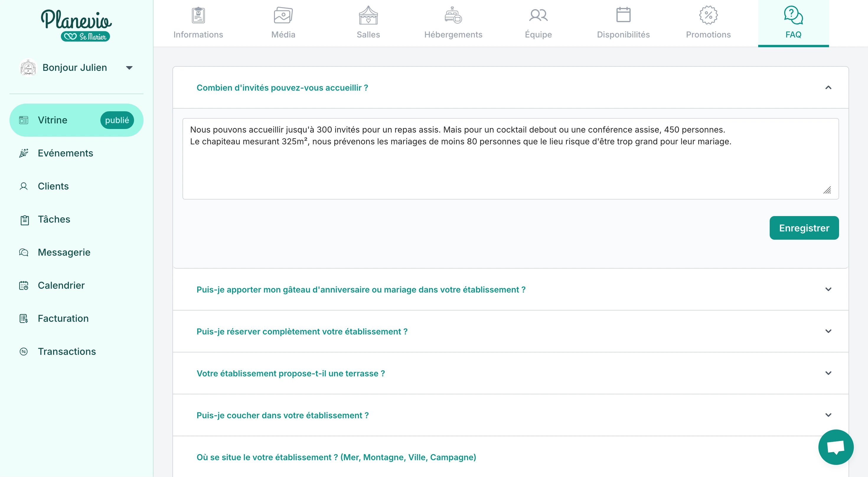Click the Salles marquee icon
This screenshot has width=868, height=477.
pos(368,15)
